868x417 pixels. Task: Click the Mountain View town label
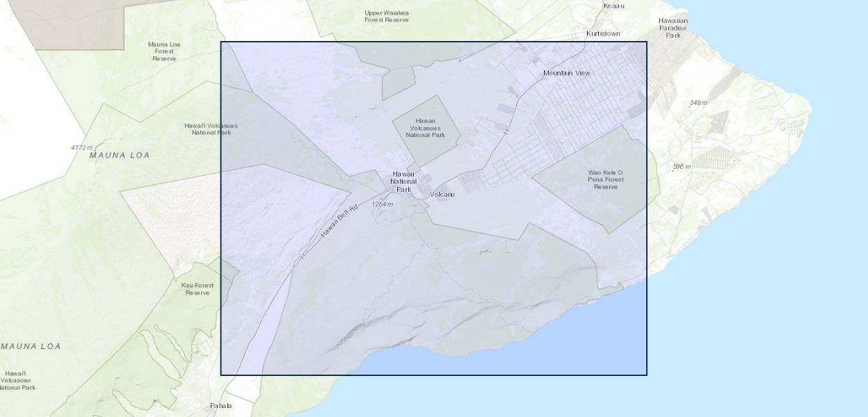566,73
